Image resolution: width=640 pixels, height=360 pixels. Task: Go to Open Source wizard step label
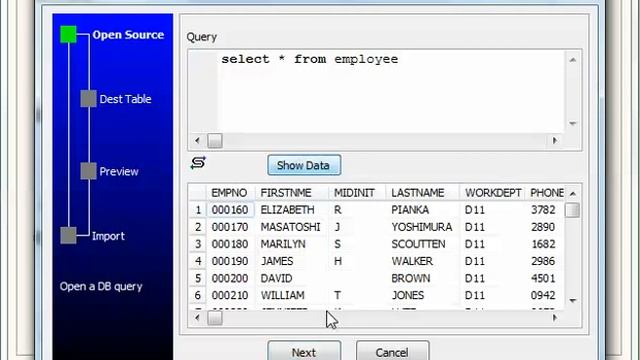coord(128,35)
